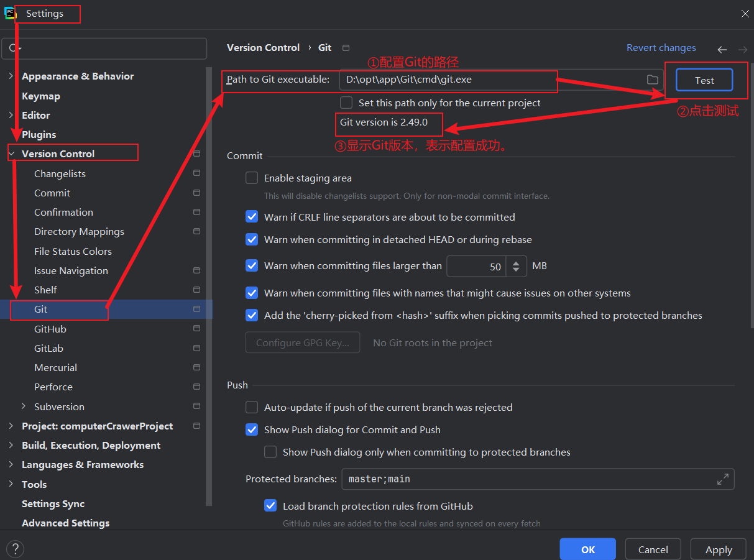
Task: Enable the staging area checkbox
Action: 252,178
